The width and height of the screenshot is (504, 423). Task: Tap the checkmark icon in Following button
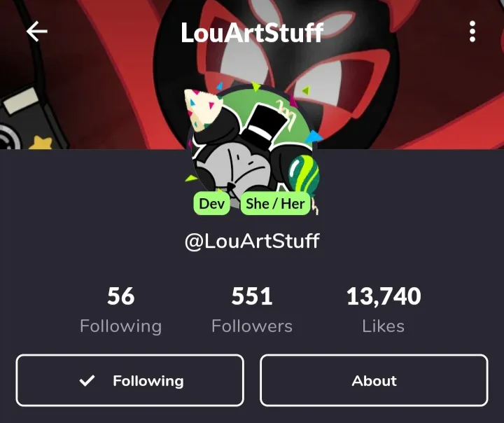[87, 381]
